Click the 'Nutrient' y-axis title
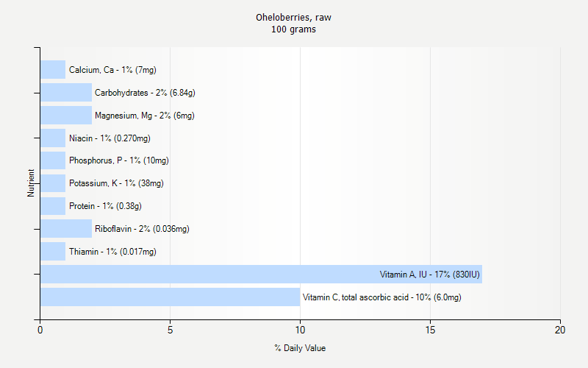588x368 pixels. 31,183
